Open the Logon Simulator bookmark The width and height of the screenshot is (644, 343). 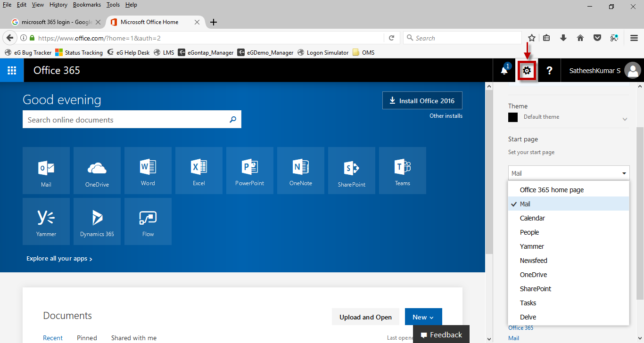pyautogui.click(x=323, y=52)
